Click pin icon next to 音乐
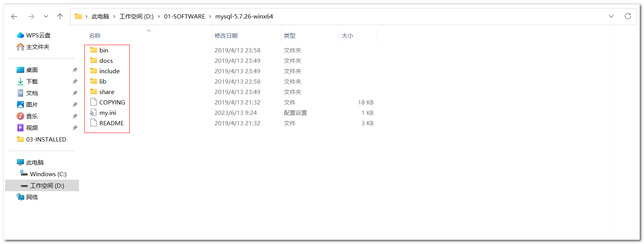 click(x=75, y=116)
